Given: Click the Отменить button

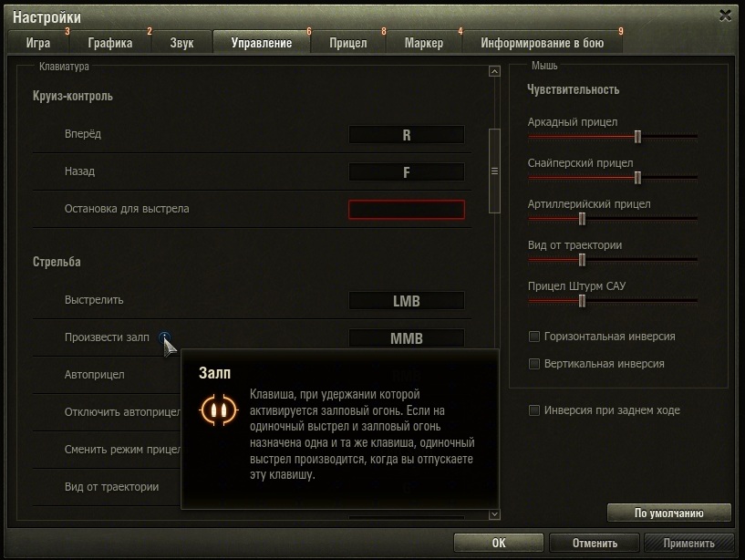Looking at the screenshot, I should 595,543.
